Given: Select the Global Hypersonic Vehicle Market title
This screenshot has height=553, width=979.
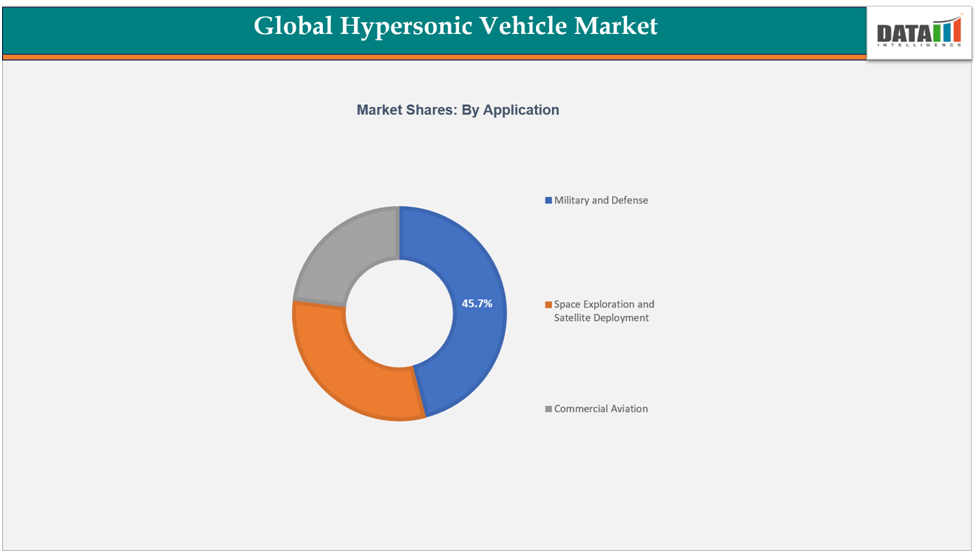Looking at the screenshot, I should coord(455,26).
